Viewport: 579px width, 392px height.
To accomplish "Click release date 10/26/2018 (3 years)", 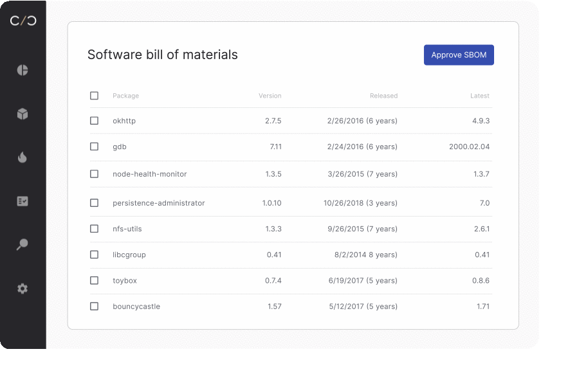I will [x=360, y=203].
